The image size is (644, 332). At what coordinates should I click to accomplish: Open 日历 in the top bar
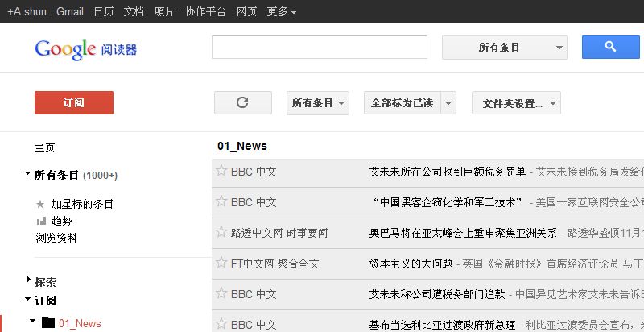pos(104,11)
